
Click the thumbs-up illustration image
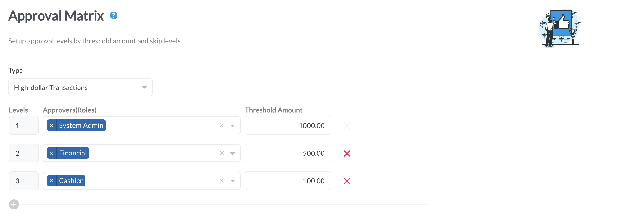pos(560,28)
